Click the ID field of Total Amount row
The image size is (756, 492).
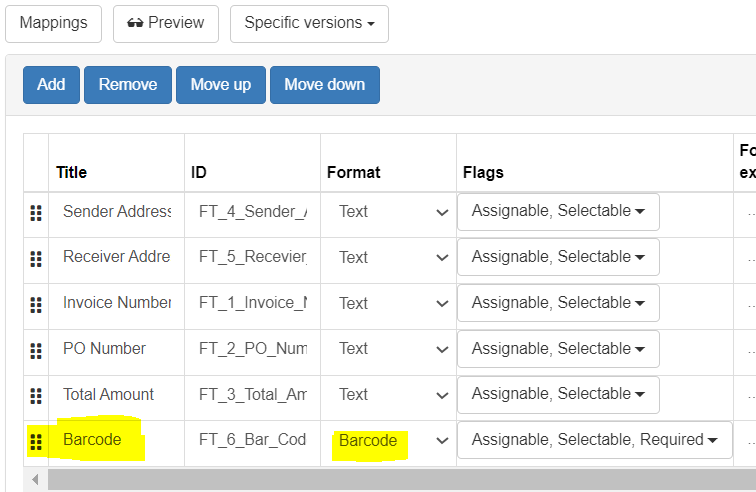pos(252,395)
